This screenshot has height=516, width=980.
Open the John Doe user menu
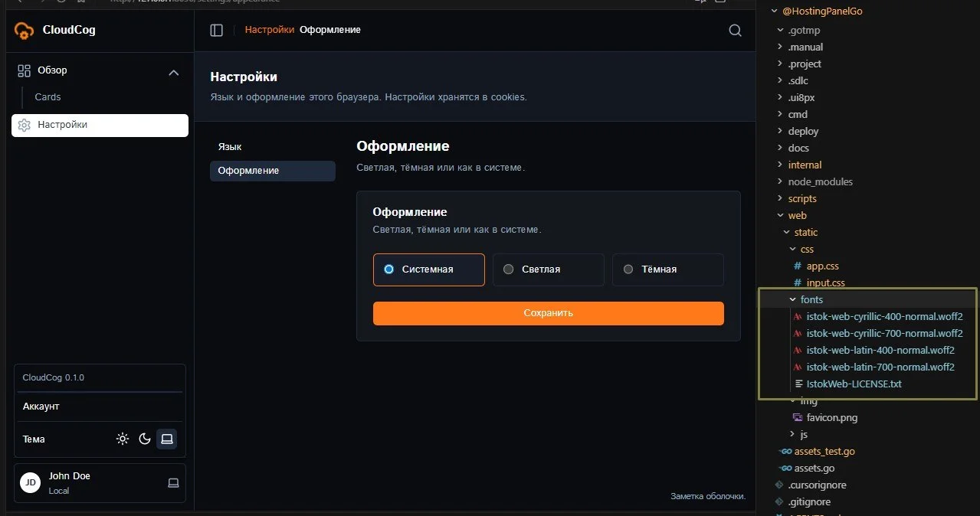(100, 483)
